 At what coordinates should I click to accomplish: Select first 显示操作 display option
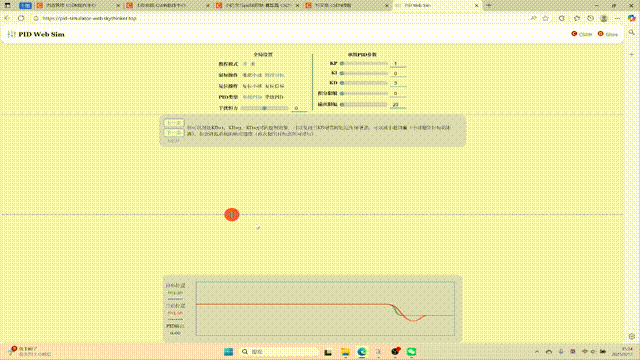tap(252, 86)
